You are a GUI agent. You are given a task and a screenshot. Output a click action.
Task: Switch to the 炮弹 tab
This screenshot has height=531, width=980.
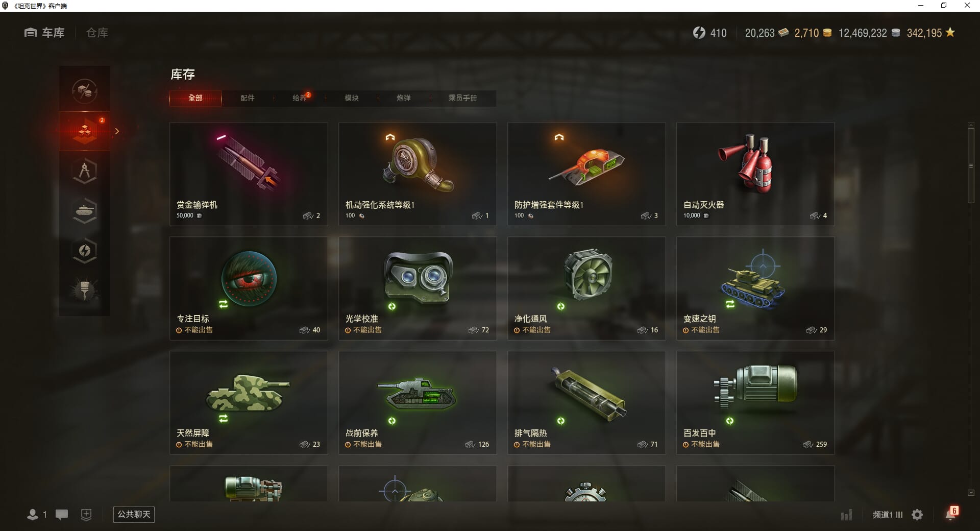pyautogui.click(x=404, y=98)
